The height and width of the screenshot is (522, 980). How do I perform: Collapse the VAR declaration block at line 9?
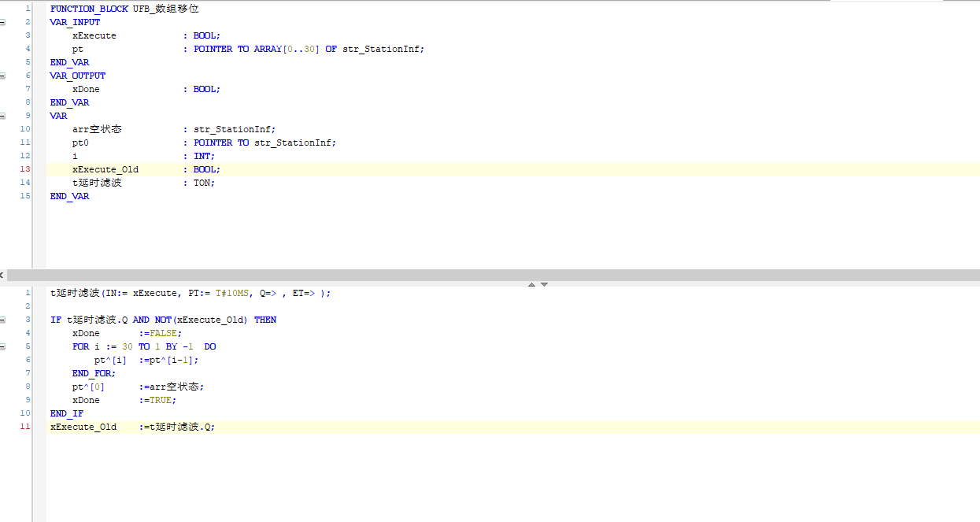2,116
